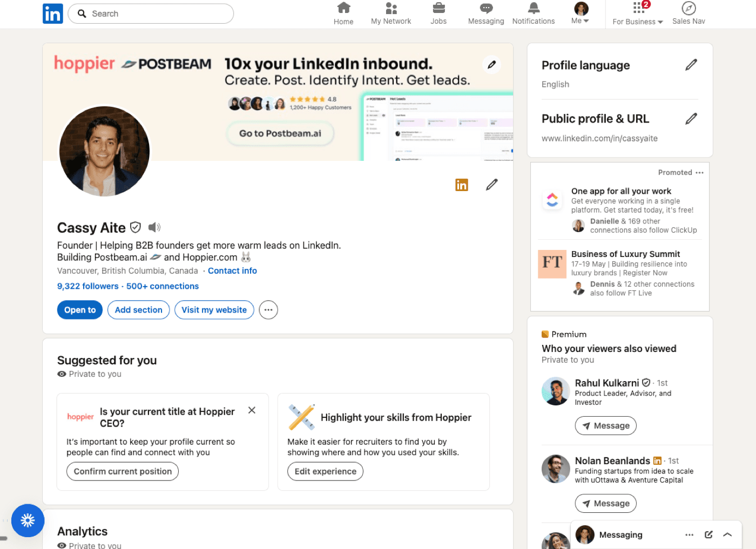This screenshot has width=756, height=549.
Task: Compose new message in Messaging overlay
Action: click(x=708, y=535)
